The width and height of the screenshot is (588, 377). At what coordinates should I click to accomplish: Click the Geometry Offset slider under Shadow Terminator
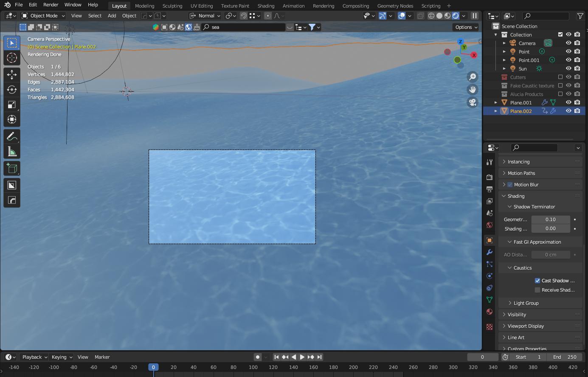pos(551,219)
